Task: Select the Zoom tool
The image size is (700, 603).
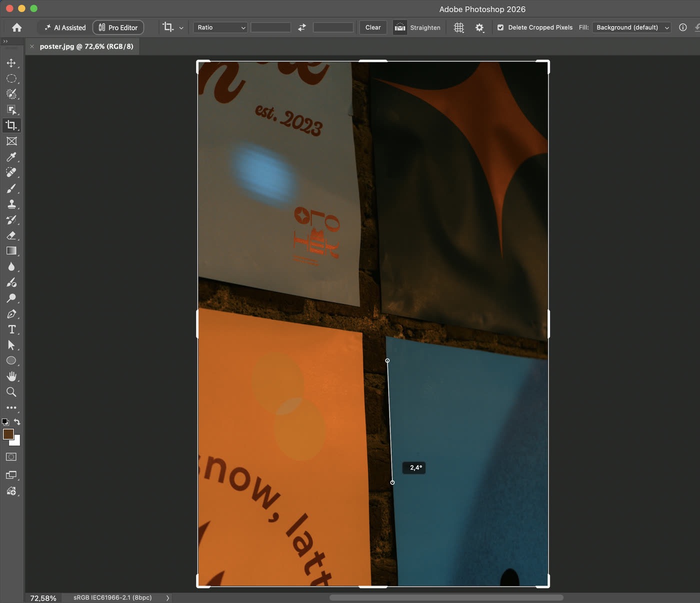Action: (11, 392)
